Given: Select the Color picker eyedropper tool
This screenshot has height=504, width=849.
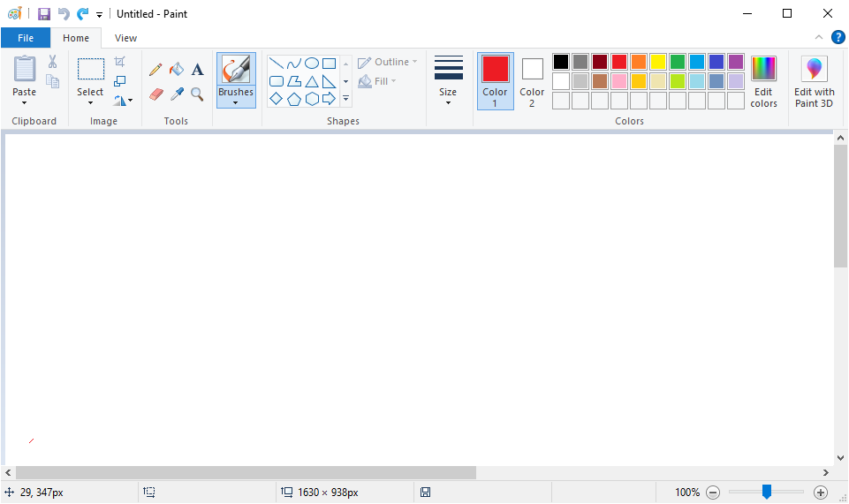Looking at the screenshot, I should click(x=177, y=94).
